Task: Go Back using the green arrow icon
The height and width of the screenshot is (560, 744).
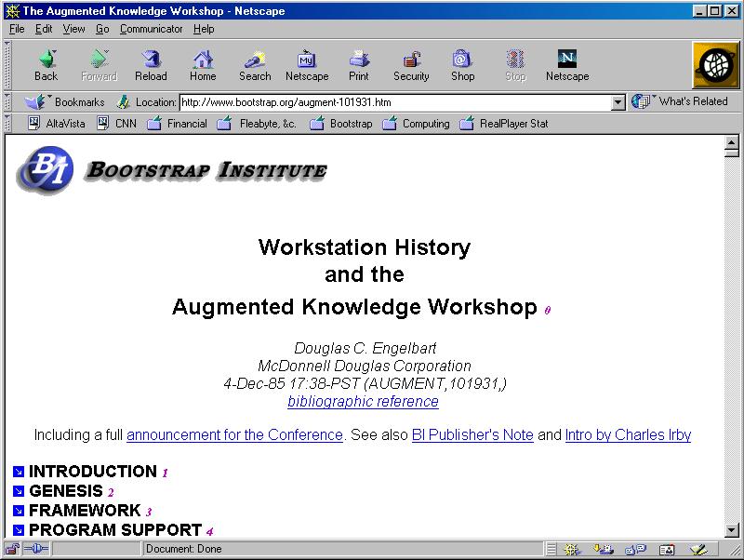Action: pos(46,60)
